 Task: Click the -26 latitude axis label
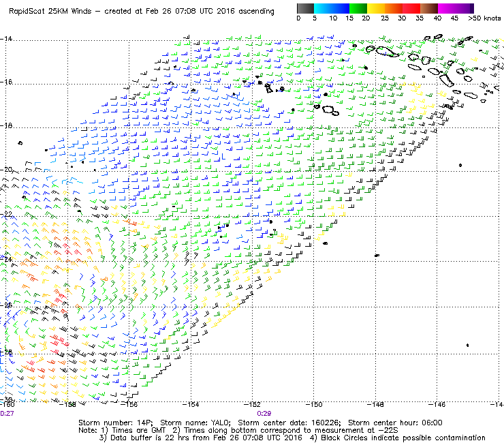click(6, 305)
